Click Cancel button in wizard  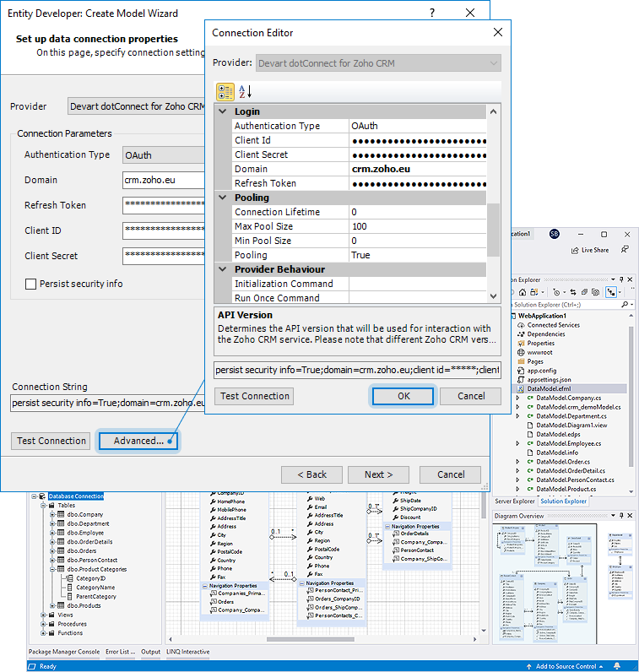click(450, 474)
